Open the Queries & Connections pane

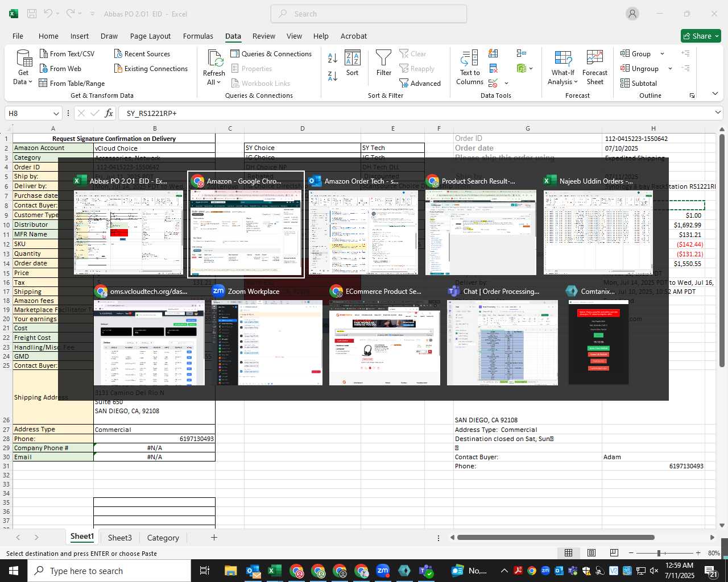click(271, 54)
